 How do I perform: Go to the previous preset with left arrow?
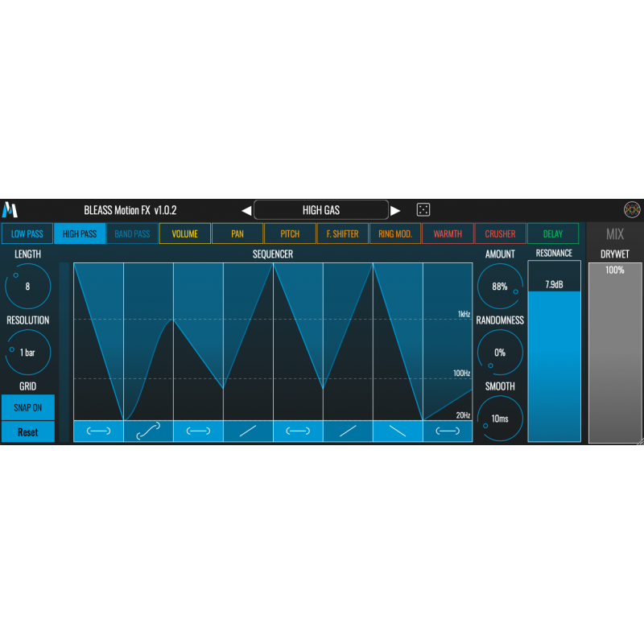click(246, 211)
